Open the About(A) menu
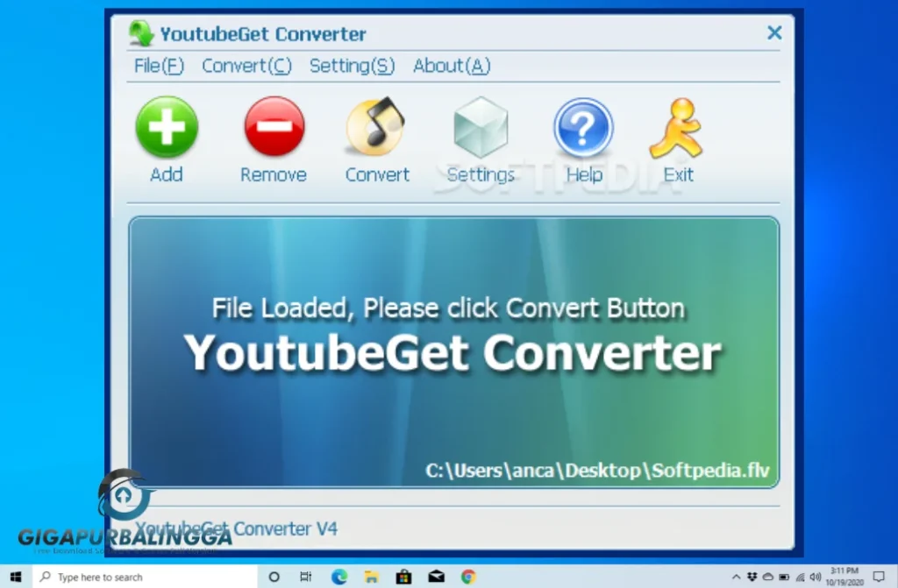Screen dimensions: 898x588 point(451,66)
